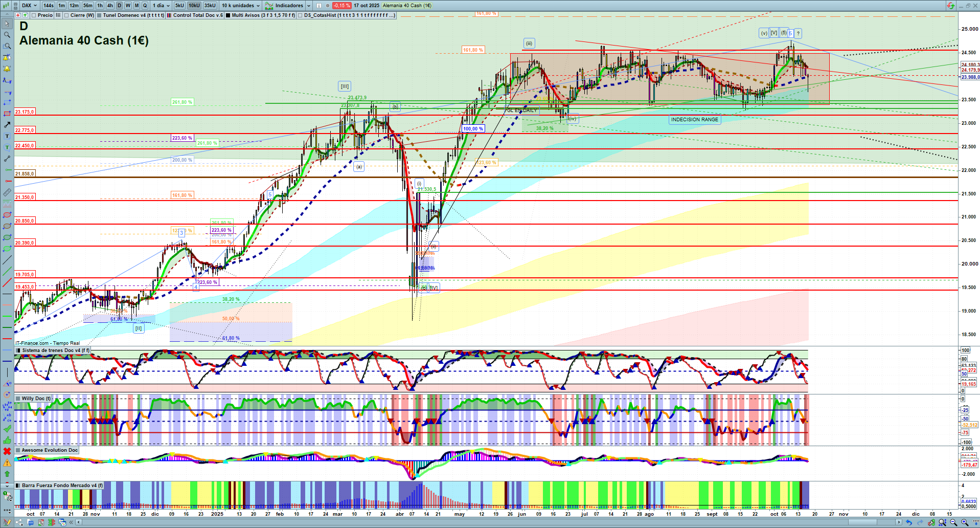Open the 10 k unidades dropdown
Screen dimensions: 980x528
pyautogui.click(x=240, y=6)
